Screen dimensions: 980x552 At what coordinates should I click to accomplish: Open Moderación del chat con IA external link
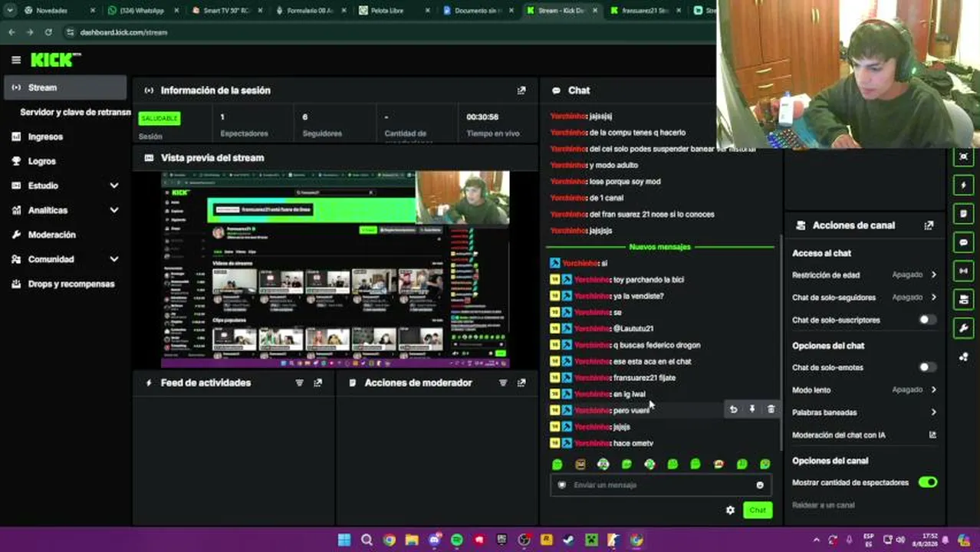932,435
